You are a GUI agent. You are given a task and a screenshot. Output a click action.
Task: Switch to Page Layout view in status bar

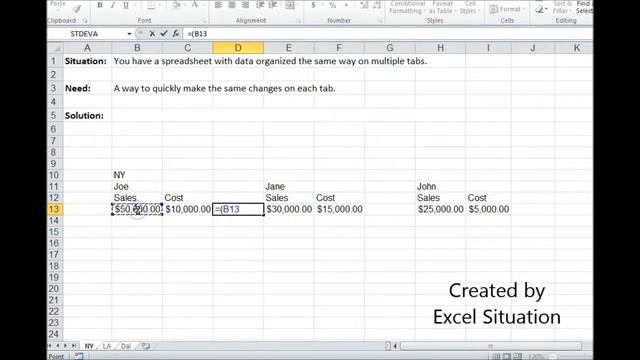[x=507, y=356]
